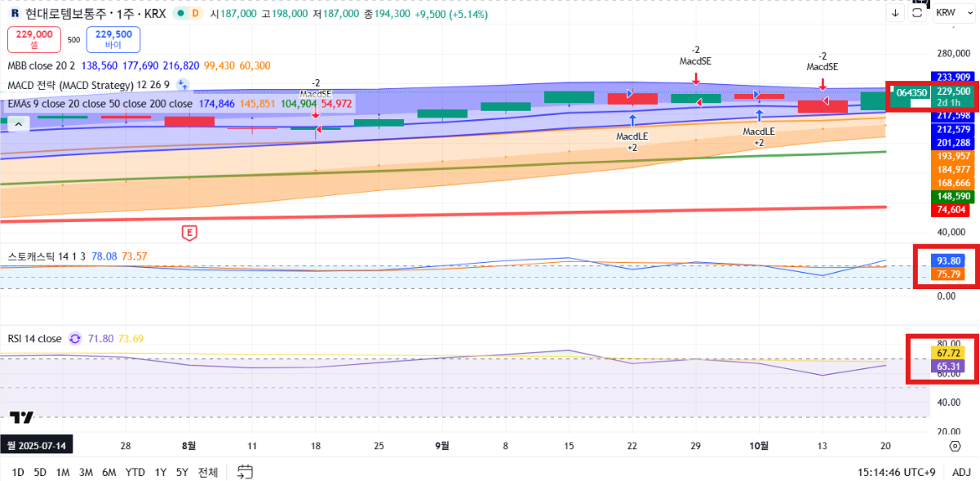Click the 고198,000 high price value
This screenshot has width=980, height=481.
[x=285, y=14]
